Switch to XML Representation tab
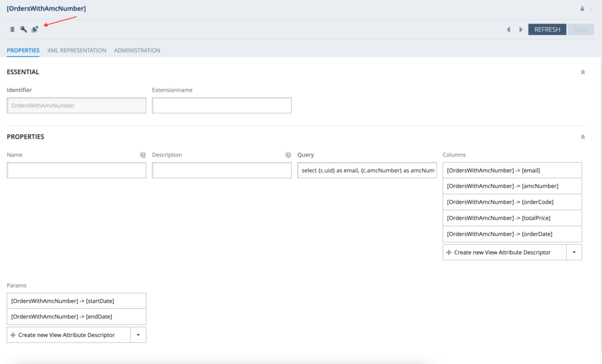The width and height of the screenshot is (602, 364). pos(76,50)
